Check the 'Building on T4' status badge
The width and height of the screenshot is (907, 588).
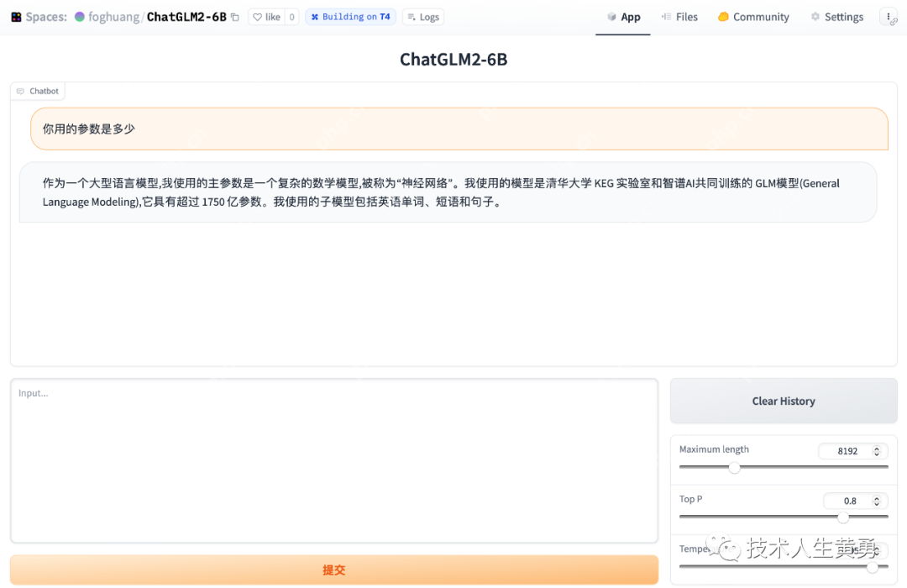pyautogui.click(x=351, y=16)
